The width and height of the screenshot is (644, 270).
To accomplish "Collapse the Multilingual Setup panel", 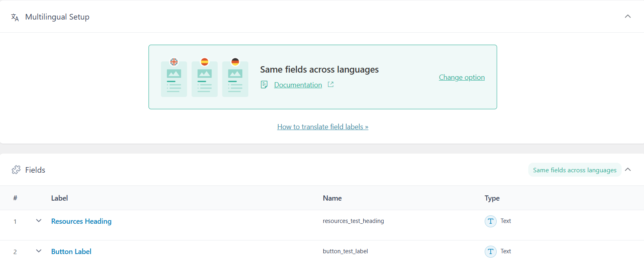I will [628, 16].
